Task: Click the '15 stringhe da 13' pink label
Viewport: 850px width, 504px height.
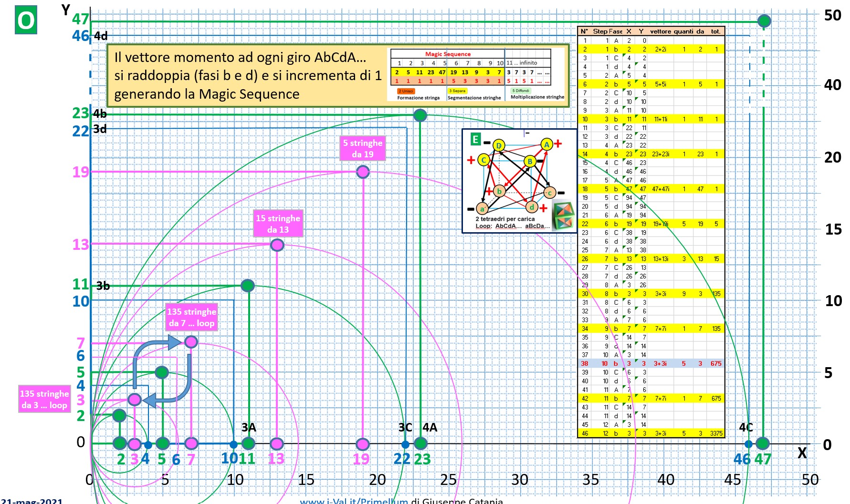Action: click(278, 224)
